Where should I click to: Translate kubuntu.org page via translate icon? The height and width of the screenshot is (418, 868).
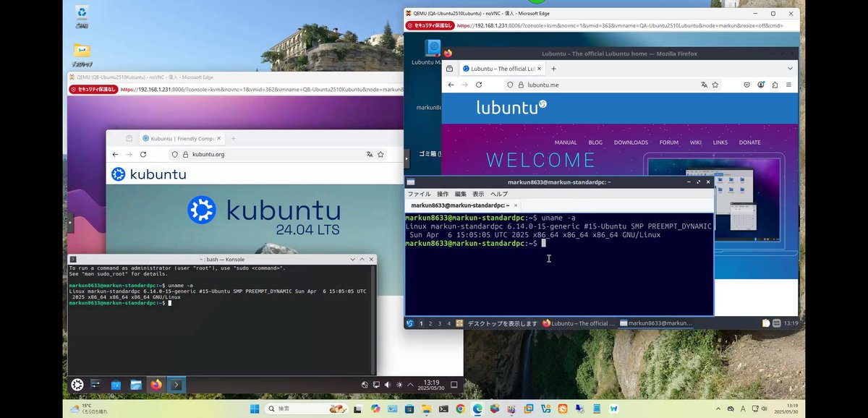pyautogui.click(x=369, y=155)
